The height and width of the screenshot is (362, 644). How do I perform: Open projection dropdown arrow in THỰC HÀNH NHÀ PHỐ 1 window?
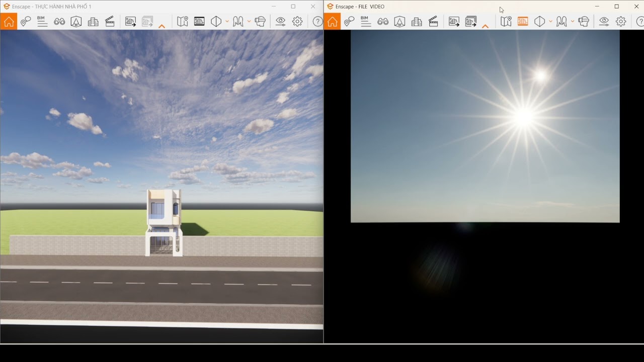(227, 22)
